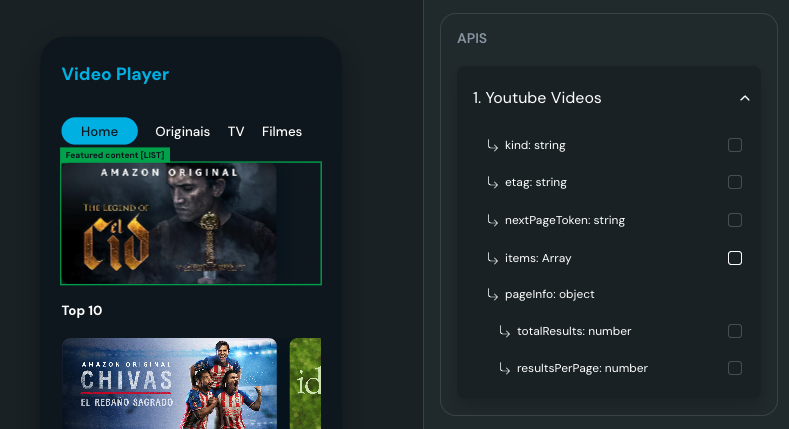Click the arrow icon beside nextPageToken
Viewport: 789px width, 429px height.
click(x=492, y=220)
